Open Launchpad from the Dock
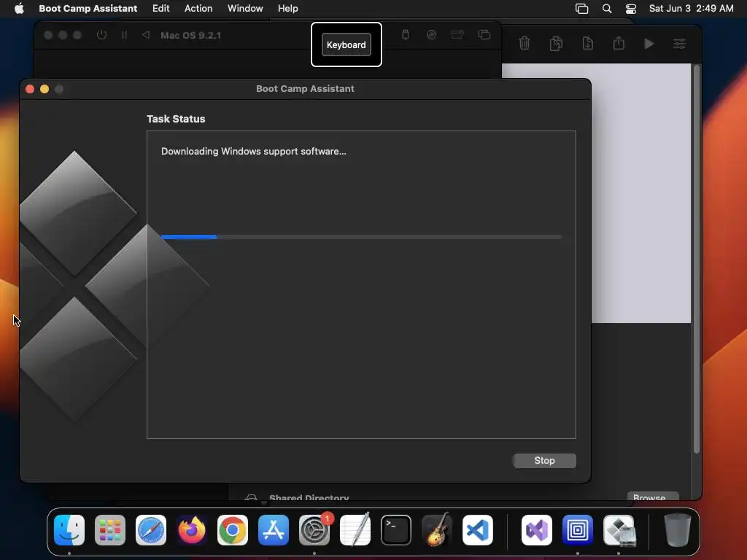The width and height of the screenshot is (747, 560). [x=110, y=530]
